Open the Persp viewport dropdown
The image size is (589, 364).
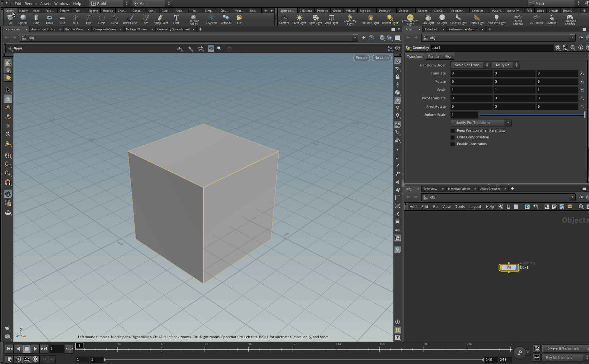coord(361,58)
